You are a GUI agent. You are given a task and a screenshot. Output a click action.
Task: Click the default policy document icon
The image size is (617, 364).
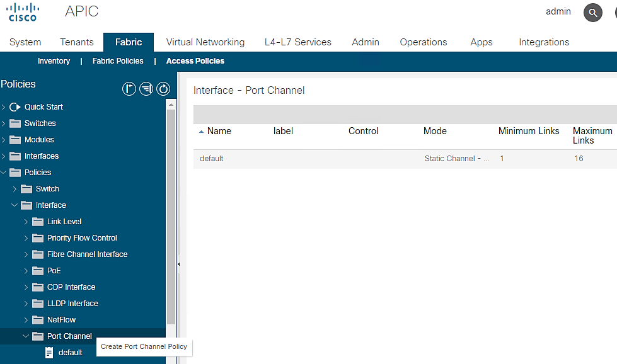(49, 353)
